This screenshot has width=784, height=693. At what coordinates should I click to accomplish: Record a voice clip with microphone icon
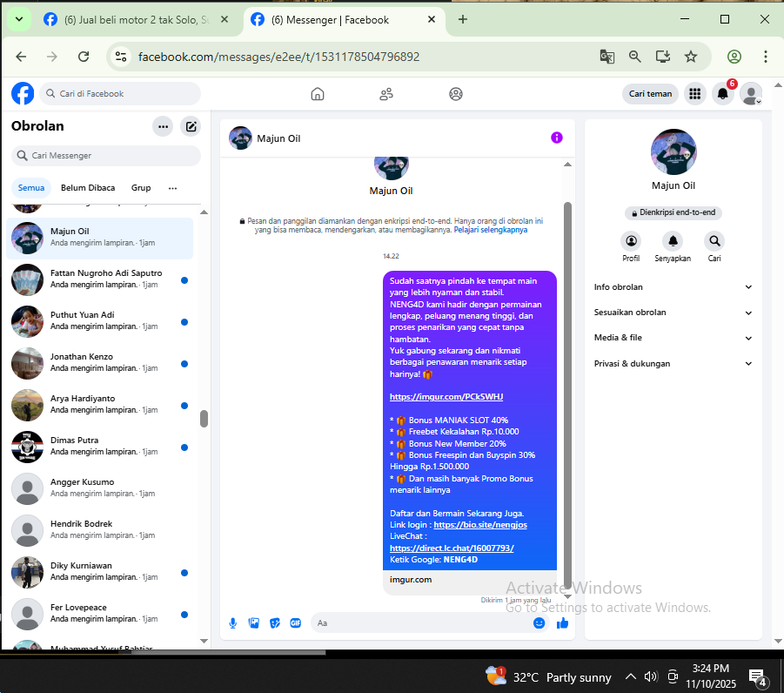pyautogui.click(x=233, y=623)
